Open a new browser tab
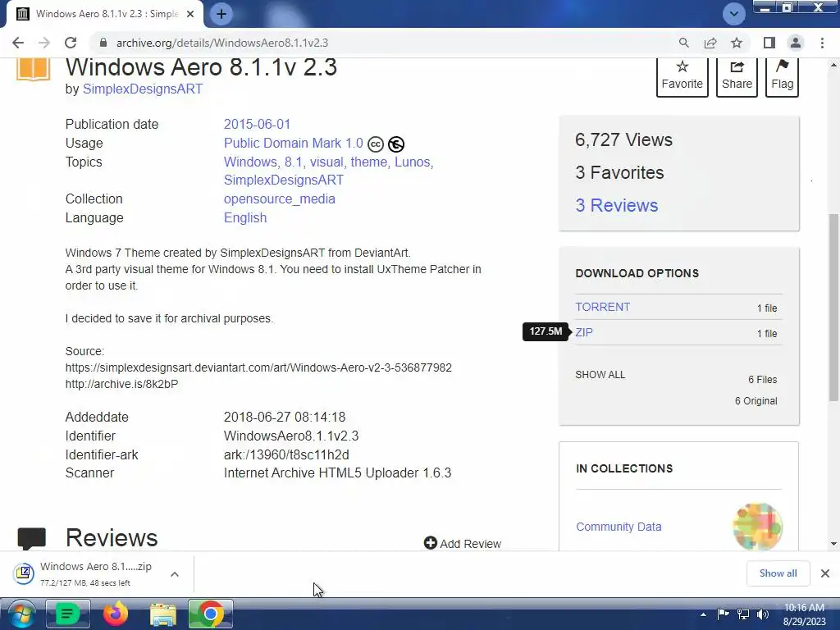 point(221,14)
